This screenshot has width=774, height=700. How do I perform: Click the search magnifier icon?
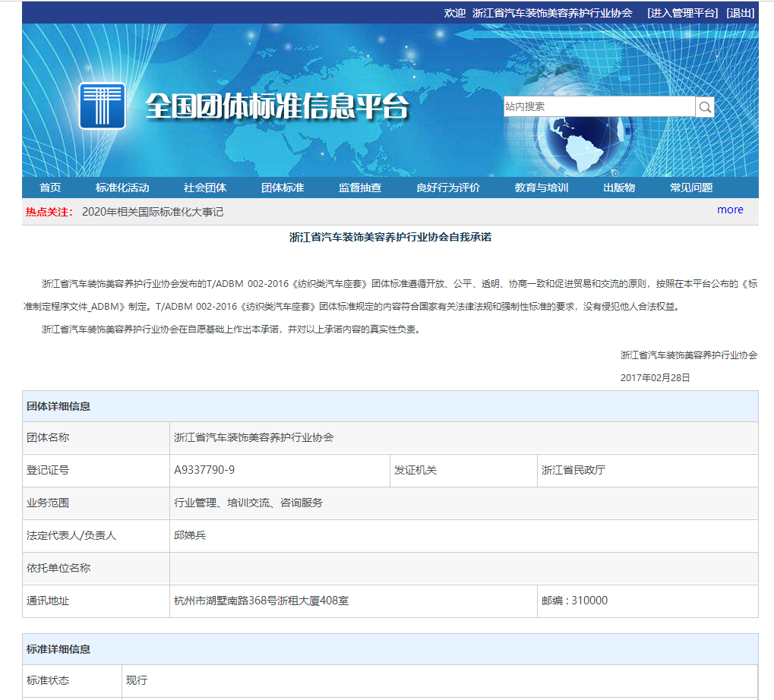pos(705,106)
